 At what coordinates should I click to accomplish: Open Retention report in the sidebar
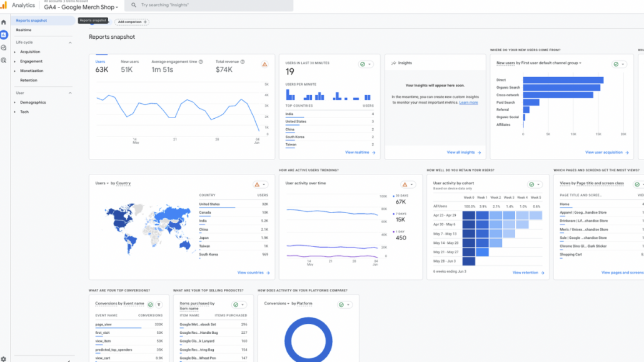(29, 80)
